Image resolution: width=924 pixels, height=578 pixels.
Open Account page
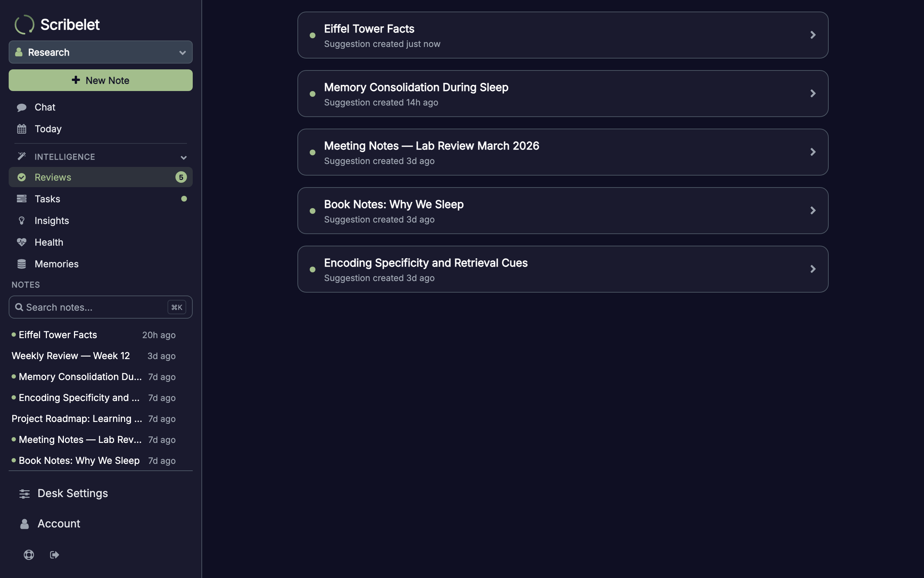tap(101, 524)
